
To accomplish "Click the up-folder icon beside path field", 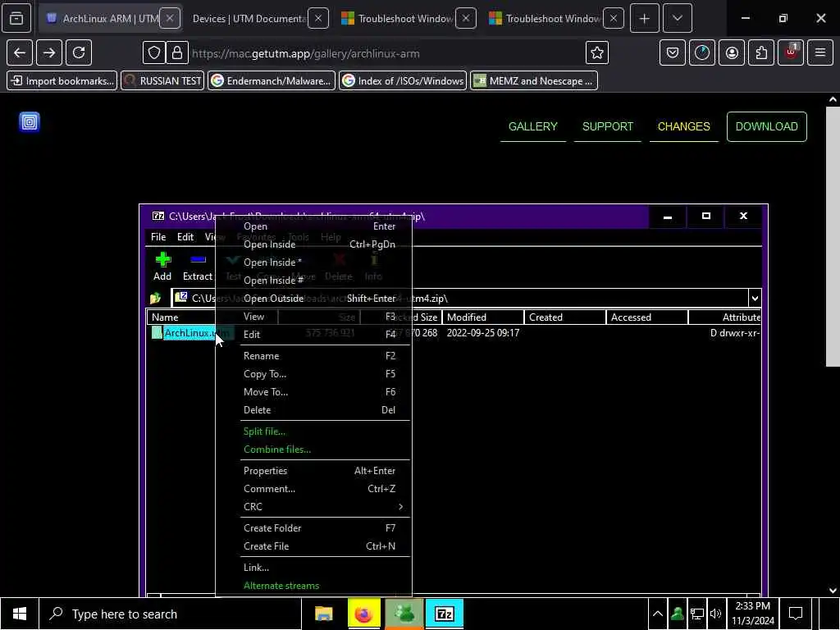I will tap(156, 298).
